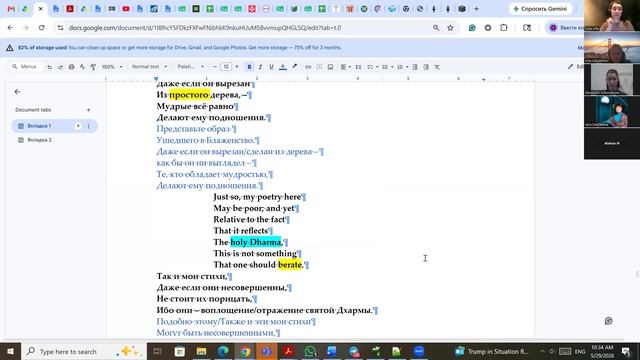Screen dimensions: 640x360
Task: Open the browser extensions puzzle icon
Action: point(504,28)
